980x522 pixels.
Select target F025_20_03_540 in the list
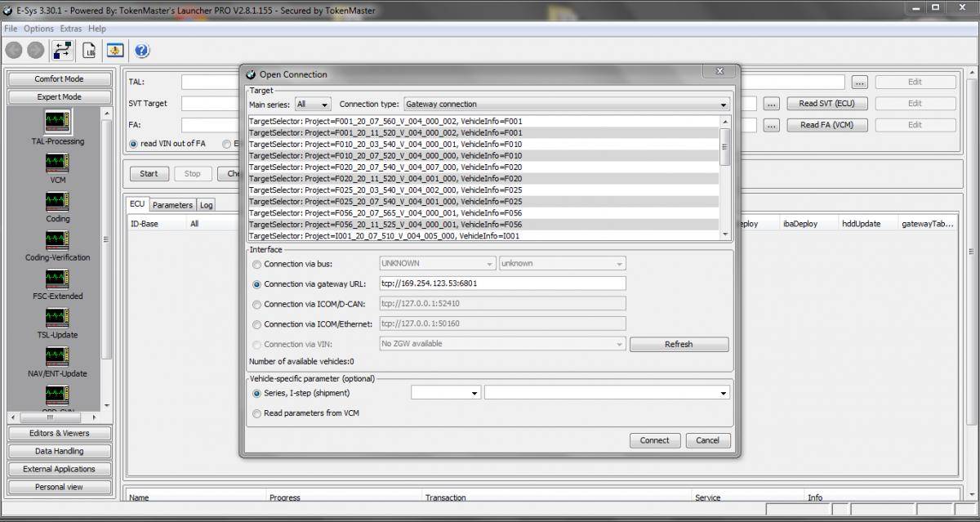click(x=483, y=190)
